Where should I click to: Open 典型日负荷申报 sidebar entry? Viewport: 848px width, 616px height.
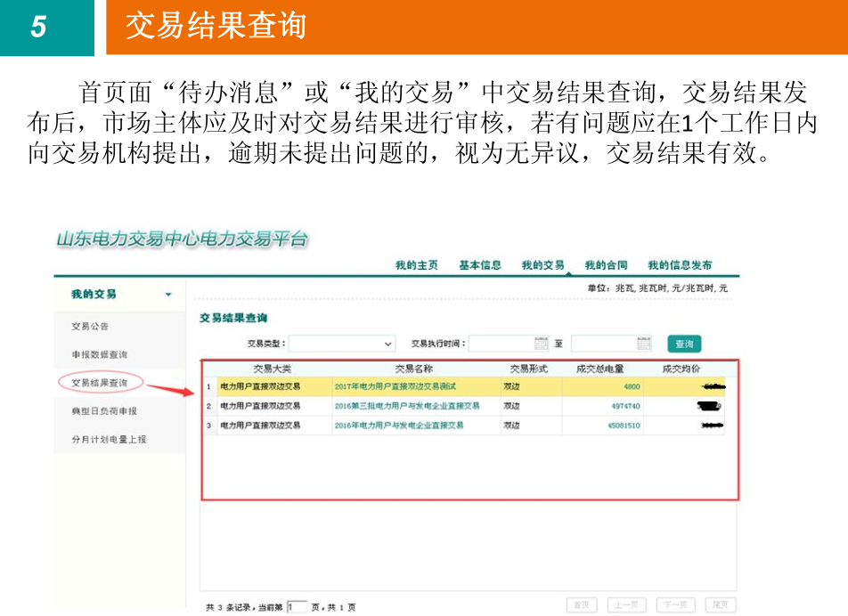point(103,411)
